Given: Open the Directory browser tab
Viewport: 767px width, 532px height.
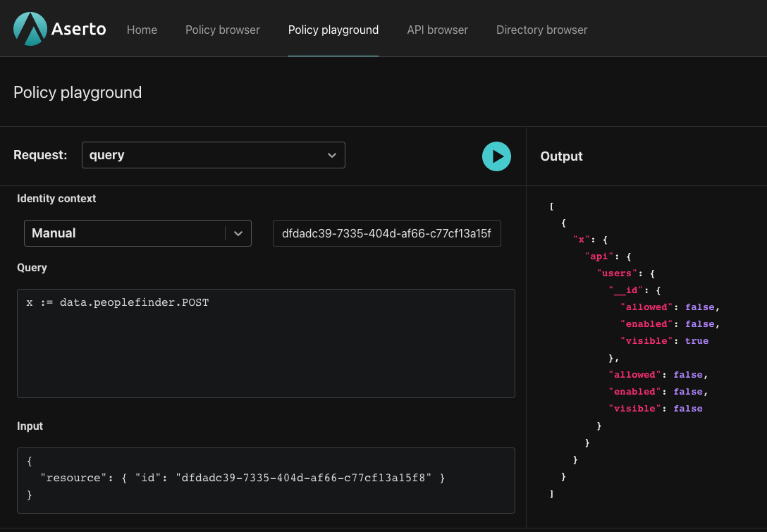Looking at the screenshot, I should point(542,30).
